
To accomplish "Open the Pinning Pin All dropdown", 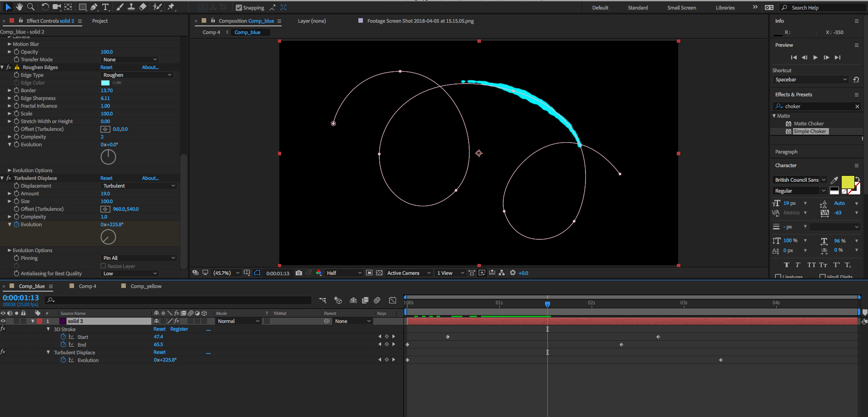I will pyautogui.click(x=139, y=258).
